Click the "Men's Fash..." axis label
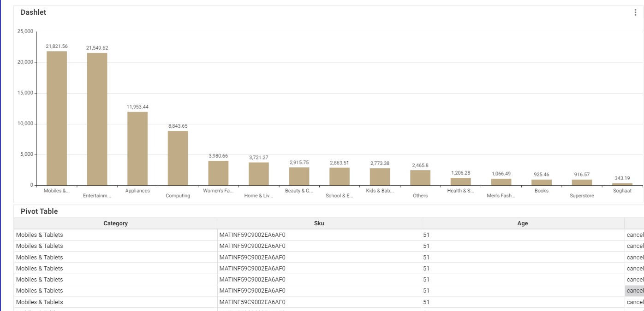The height and width of the screenshot is (311, 644). [x=501, y=196]
